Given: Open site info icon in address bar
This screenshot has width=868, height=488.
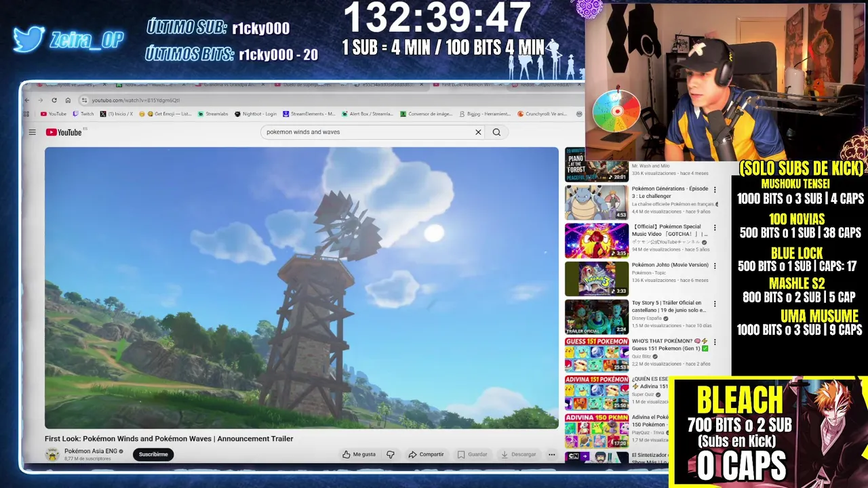Looking at the screenshot, I should coord(86,100).
